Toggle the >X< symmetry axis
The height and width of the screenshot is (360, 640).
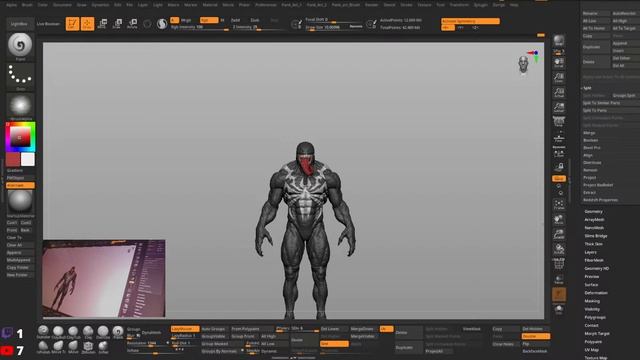pyautogui.click(x=448, y=28)
